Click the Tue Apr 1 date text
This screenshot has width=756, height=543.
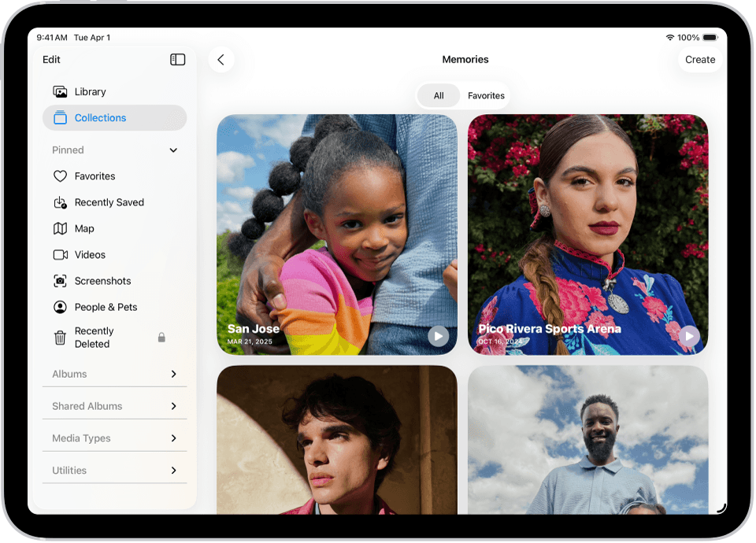(92, 38)
